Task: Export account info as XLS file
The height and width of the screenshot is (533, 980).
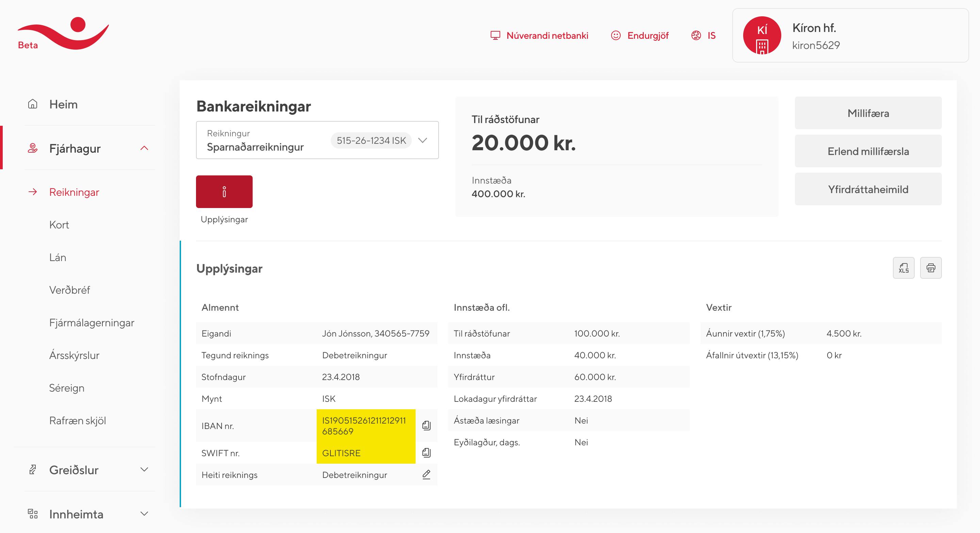Action: (903, 268)
